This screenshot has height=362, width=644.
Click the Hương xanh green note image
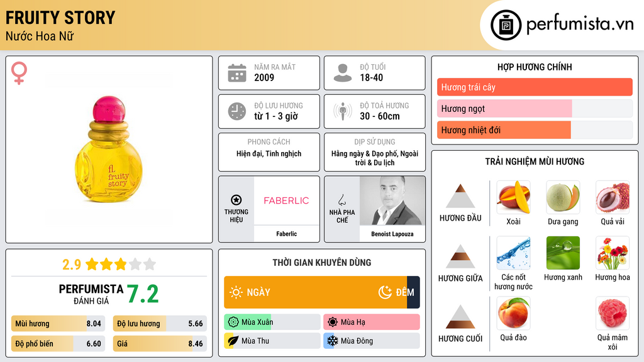click(563, 253)
